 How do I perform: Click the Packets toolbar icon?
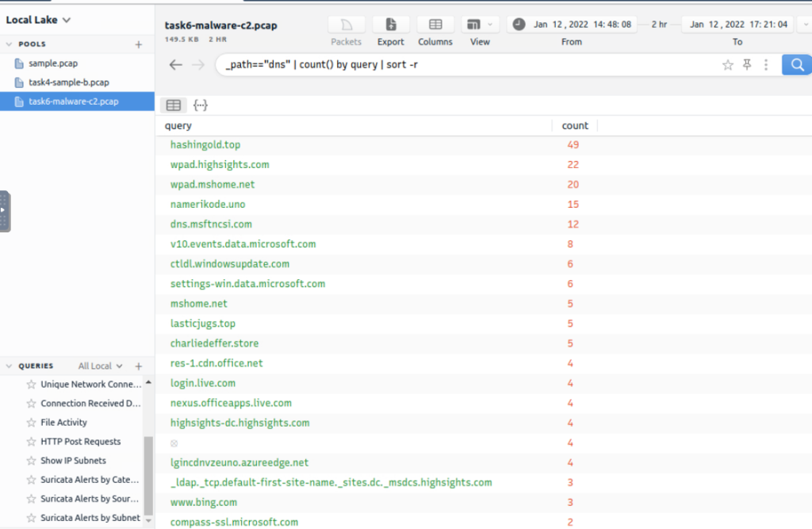click(346, 25)
